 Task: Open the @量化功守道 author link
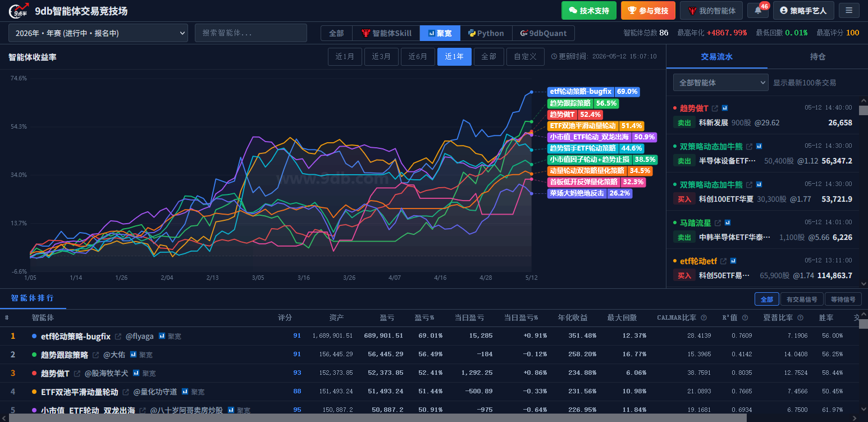pyautogui.click(x=155, y=392)
